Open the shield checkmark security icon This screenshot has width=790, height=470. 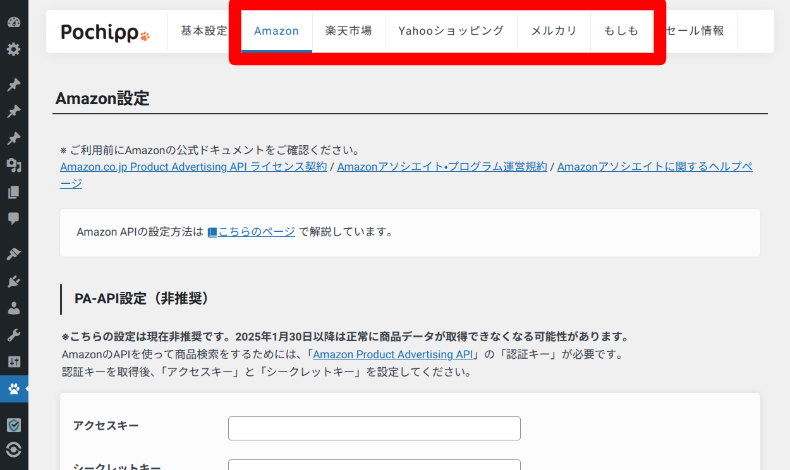coord(14,425)
